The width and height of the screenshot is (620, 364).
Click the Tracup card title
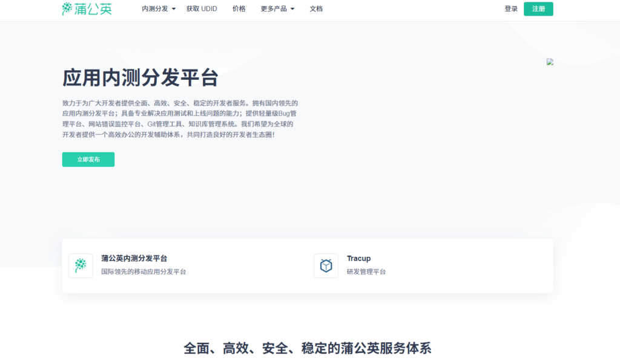tap(358, 258)
